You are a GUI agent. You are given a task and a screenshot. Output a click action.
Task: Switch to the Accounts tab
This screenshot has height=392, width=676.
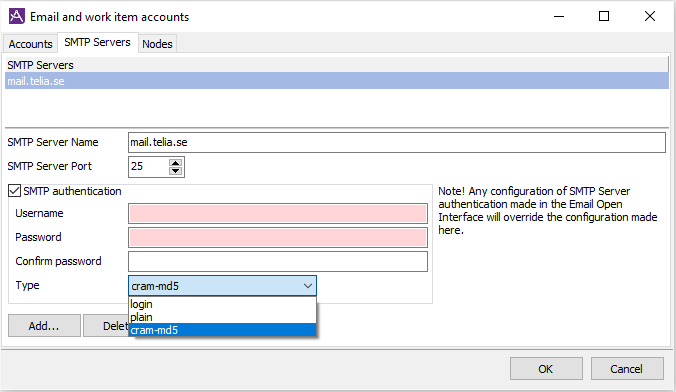[x=30, y=44]
